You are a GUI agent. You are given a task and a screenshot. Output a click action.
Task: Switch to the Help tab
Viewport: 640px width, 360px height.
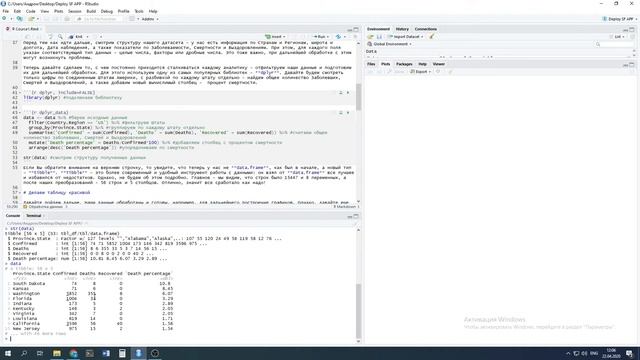point(422,64)
